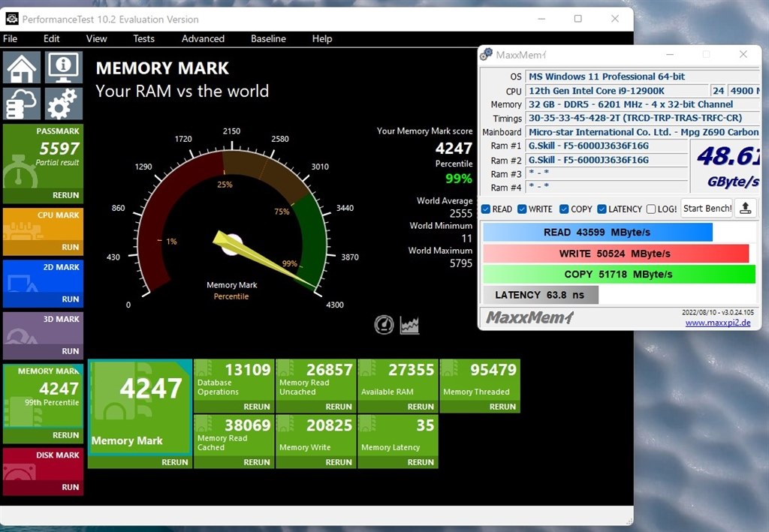The image size is (769, 532).
Task: Click the 2D Mark test icon
Action: pyautogui.click(x=23, y=284)
